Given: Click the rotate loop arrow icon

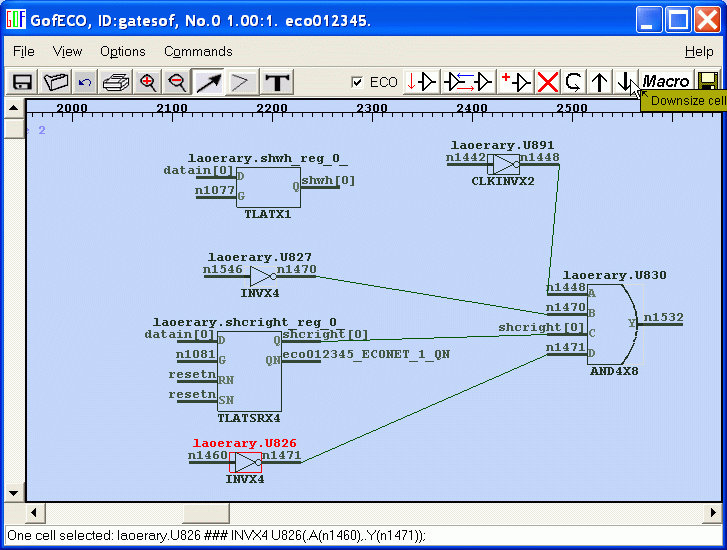Looking at the screenshot, I should pyautogui.click(x=574, y=83).
